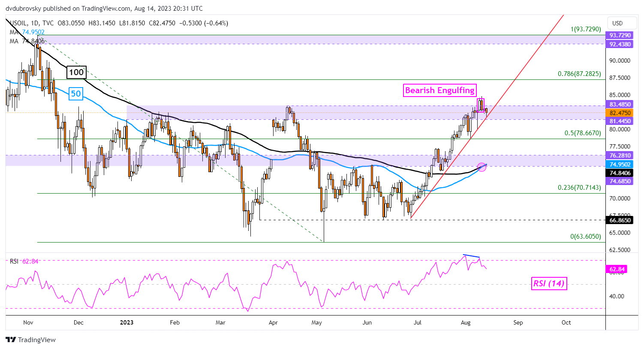Click the 1D interval in the chart legend
The height and width of the screenshot is (349, 644).
click(36, 23)
